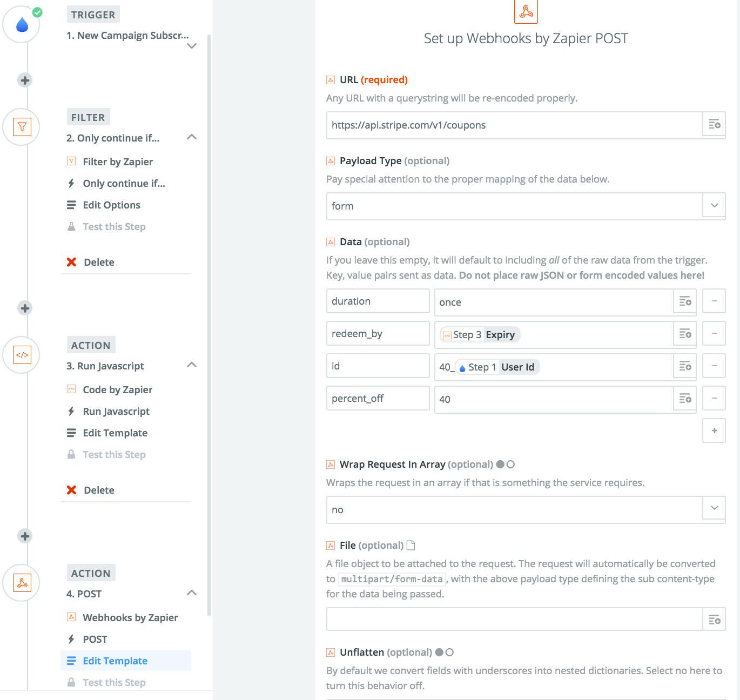Open Webhooks by Zapier app selection
The width and height of the screenshot is (740, 700).
click(130, 617)
